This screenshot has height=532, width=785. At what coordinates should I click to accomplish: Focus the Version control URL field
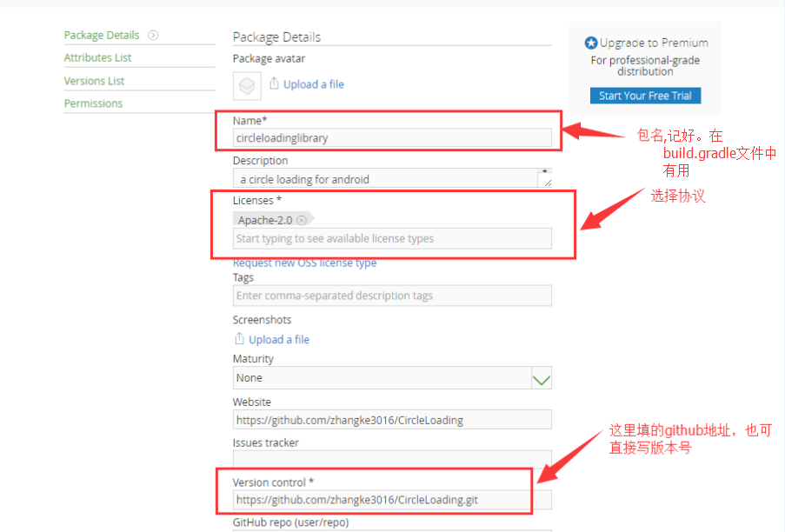(x=391, y=500)
